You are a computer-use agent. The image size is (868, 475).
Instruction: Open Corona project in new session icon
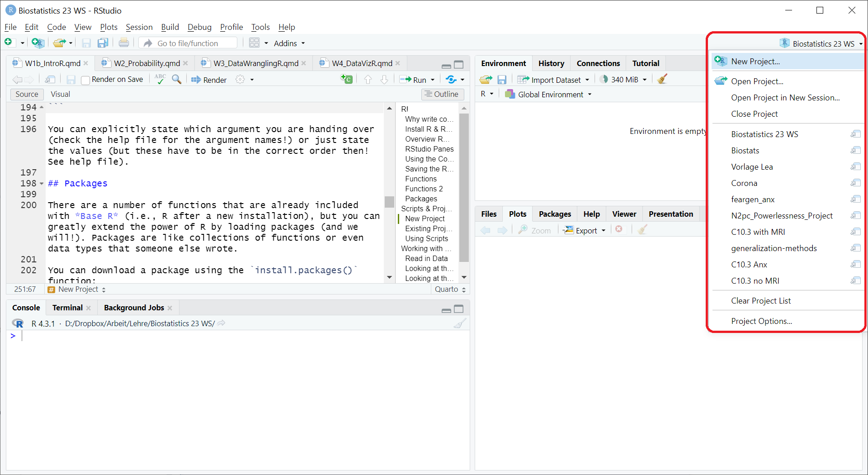(x=855, y=183)
